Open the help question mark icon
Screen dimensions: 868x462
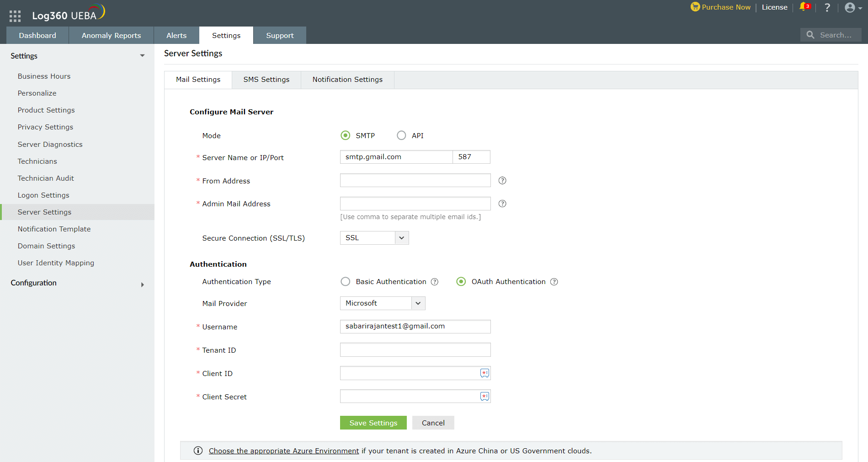827,7
